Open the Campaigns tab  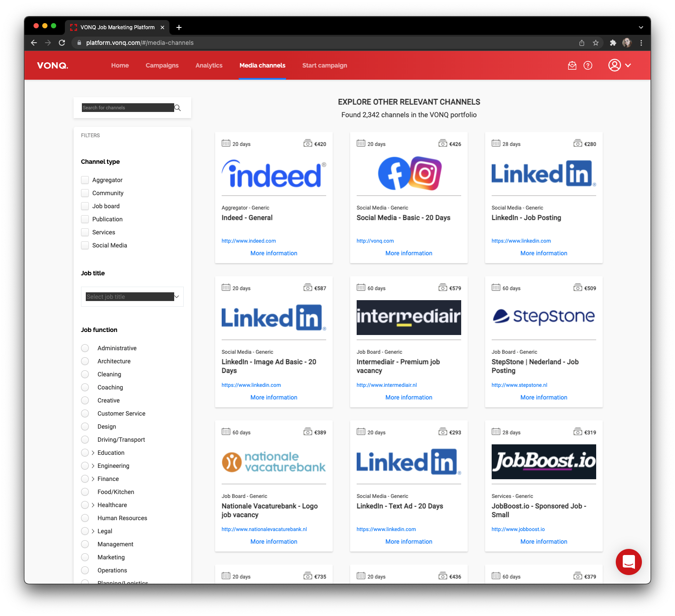[x=162, y=65]
